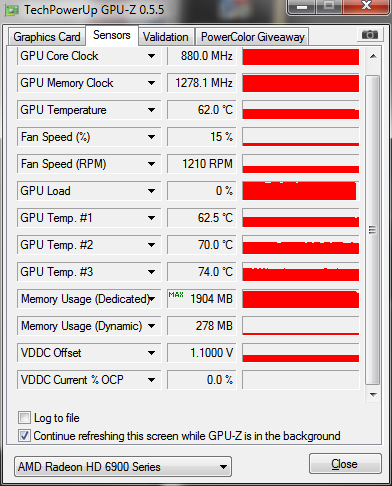The width and height of the screenshot is (392, 486).
Task: Click the GPU Load red graph
Action: [300, 191]
